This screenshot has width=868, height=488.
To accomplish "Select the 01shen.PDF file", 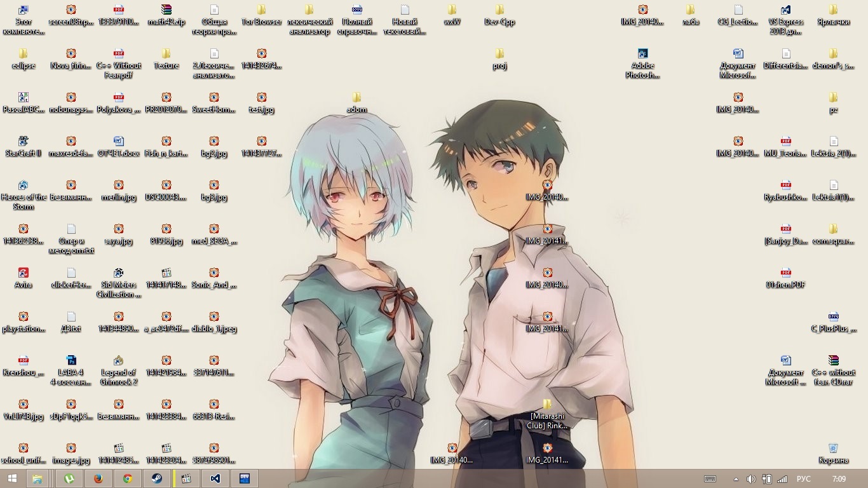I will [786, 278].
